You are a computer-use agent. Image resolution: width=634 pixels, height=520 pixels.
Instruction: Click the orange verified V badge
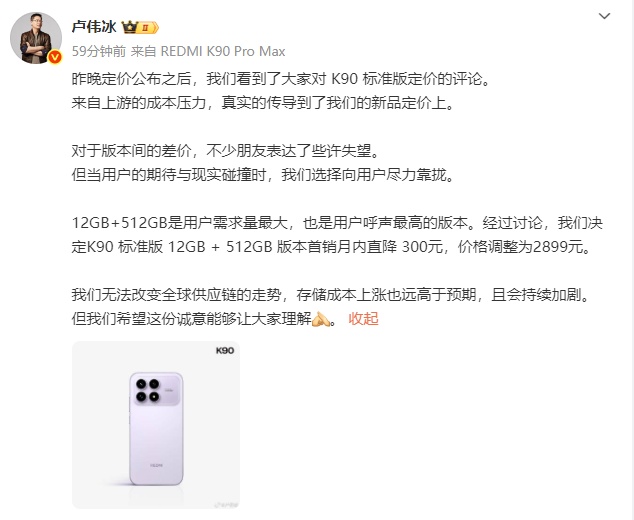pos(55,57)
